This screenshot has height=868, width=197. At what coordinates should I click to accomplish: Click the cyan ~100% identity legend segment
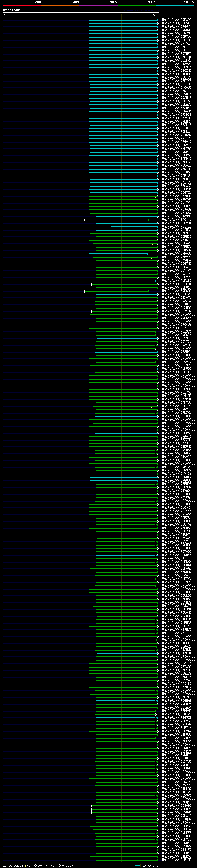(x=175, y=6)
